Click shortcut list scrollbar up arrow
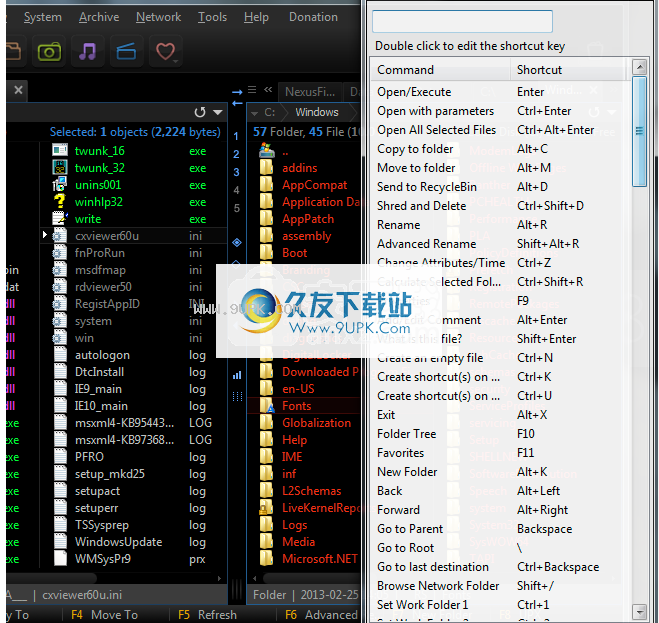659x623 pixels. pyautogui.click(x=639, y=67)
